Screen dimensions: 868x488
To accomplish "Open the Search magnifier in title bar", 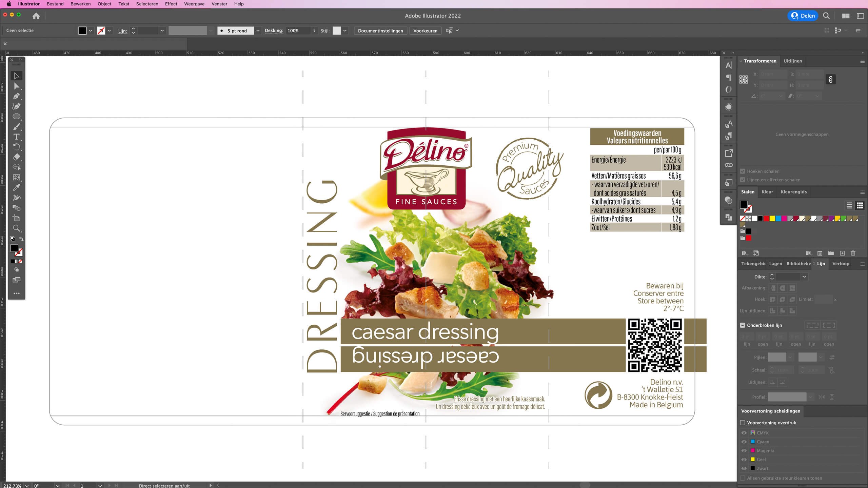I will [826, 16].
